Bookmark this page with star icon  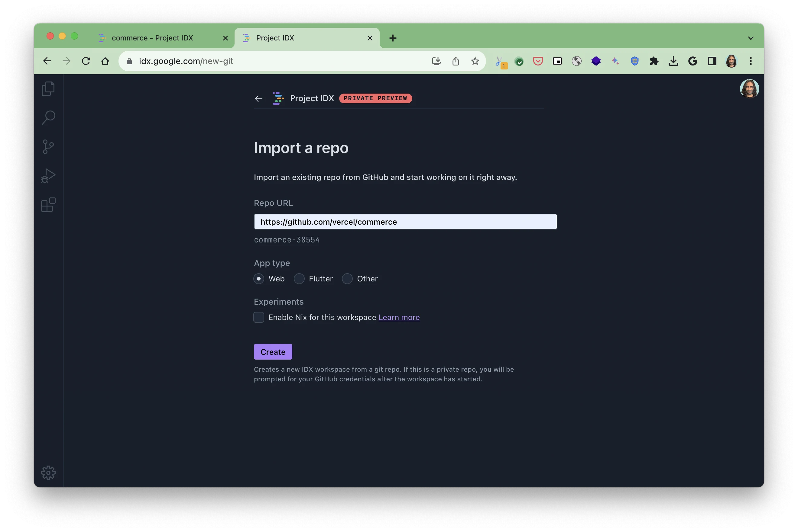pyautogui.click(x=475, y=61)
